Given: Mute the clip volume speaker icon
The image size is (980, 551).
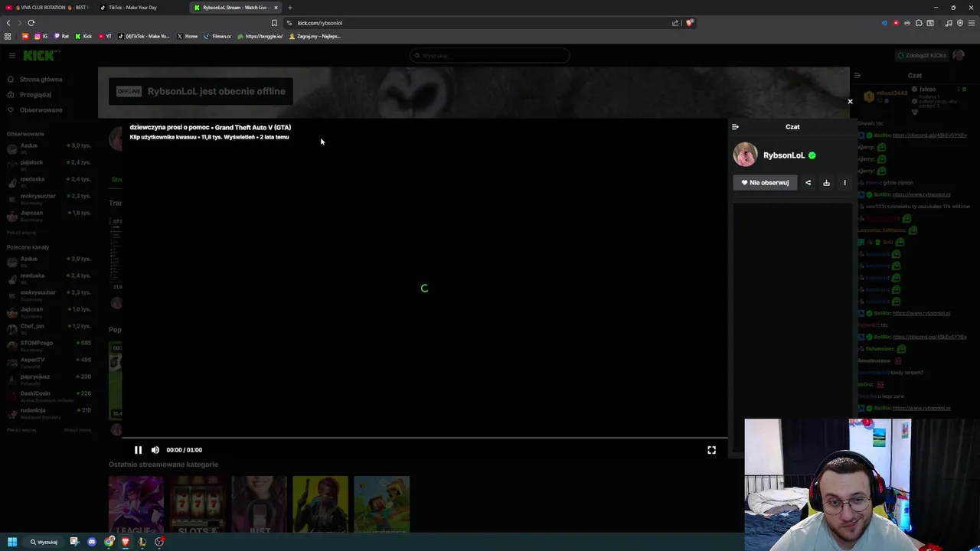Looking at the screenshot, I should click(x=155, y=450).
